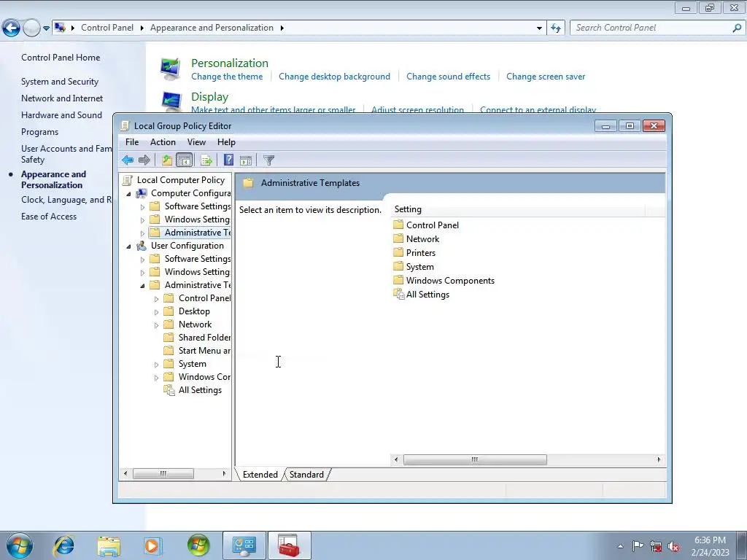Expand Administrative Templates under Computer Configuration

pyautogui.click(x=142, y=233)
